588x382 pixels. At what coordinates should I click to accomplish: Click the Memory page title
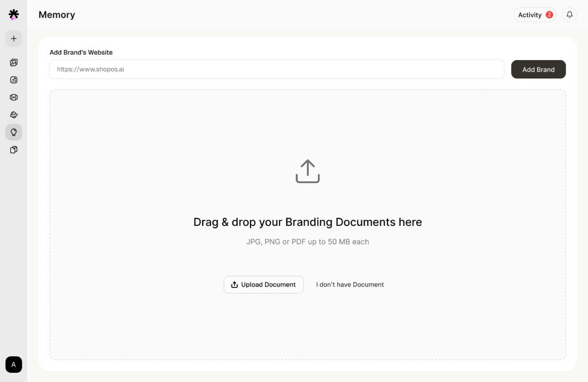[57, 15]
